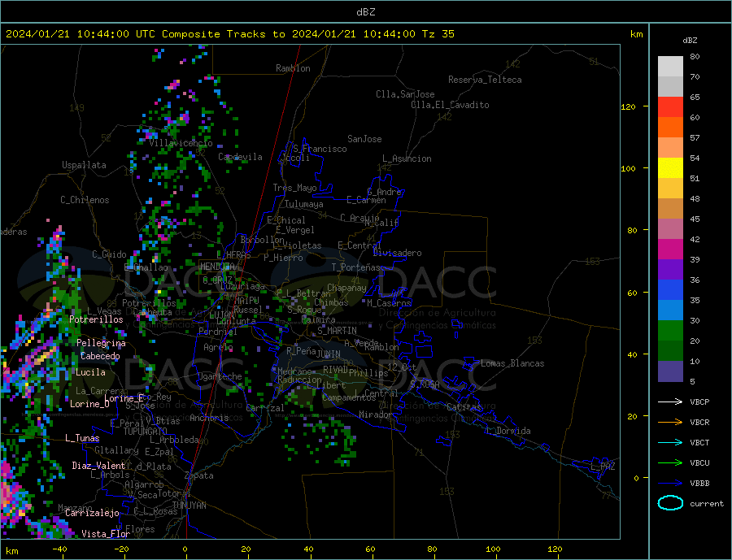Click the 'Villavicencio' map label
The height and width of the screenshot is (560, 732).
coord(181,143)
